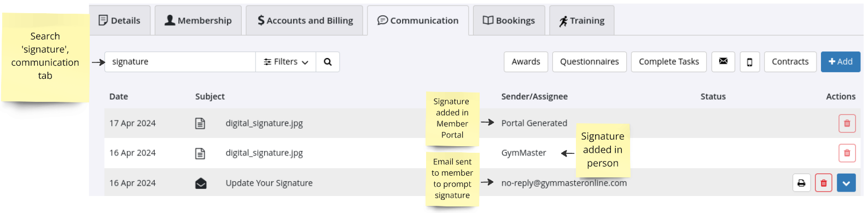Open the Contracts button
Image resolution: width=868 pixels, height=213 pixels.
pyautogui.click(x=790, y=62)
